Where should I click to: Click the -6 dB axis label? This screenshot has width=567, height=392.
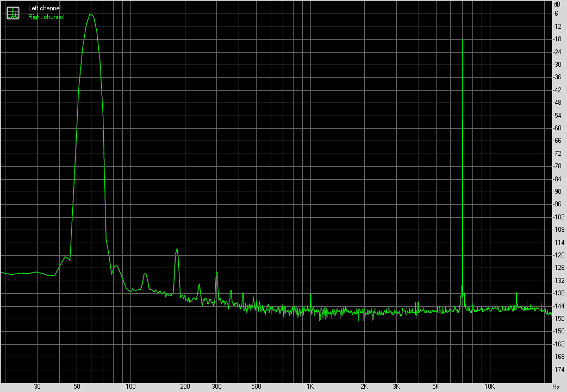tap(557, 14)
